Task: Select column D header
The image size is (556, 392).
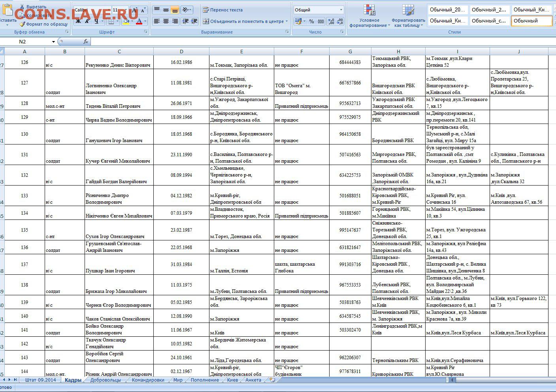Action: 181,51
